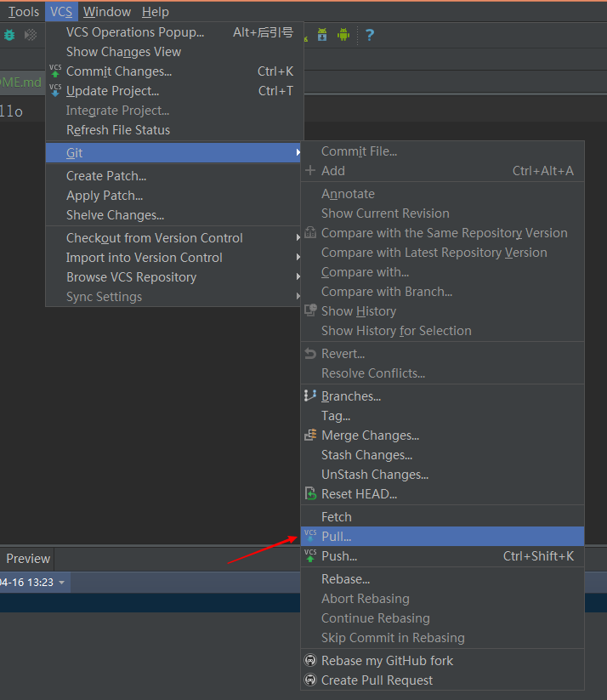Click the AVD manager Android icon with download arrow
Screen dimensions: 607x700
tap(322, 34)
